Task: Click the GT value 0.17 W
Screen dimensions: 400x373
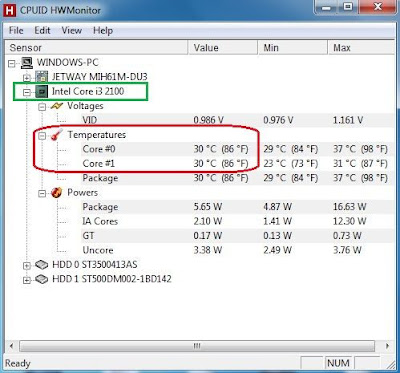Action: 208,236
